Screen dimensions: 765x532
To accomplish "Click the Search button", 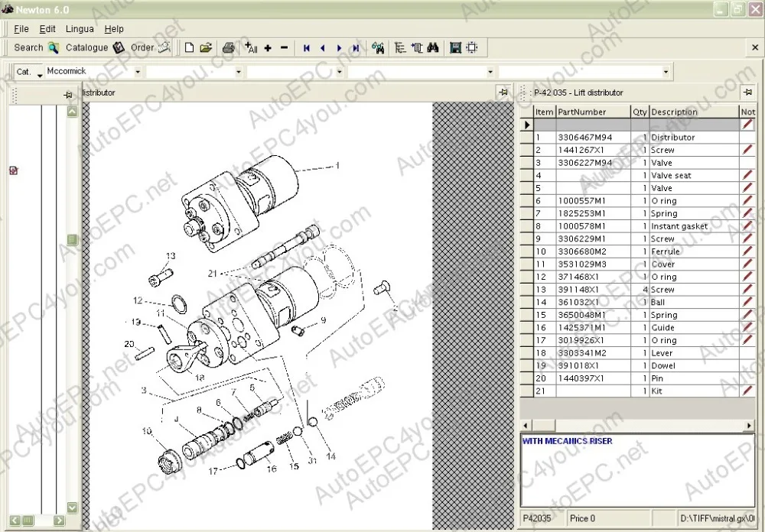I will tap(28, 47).
